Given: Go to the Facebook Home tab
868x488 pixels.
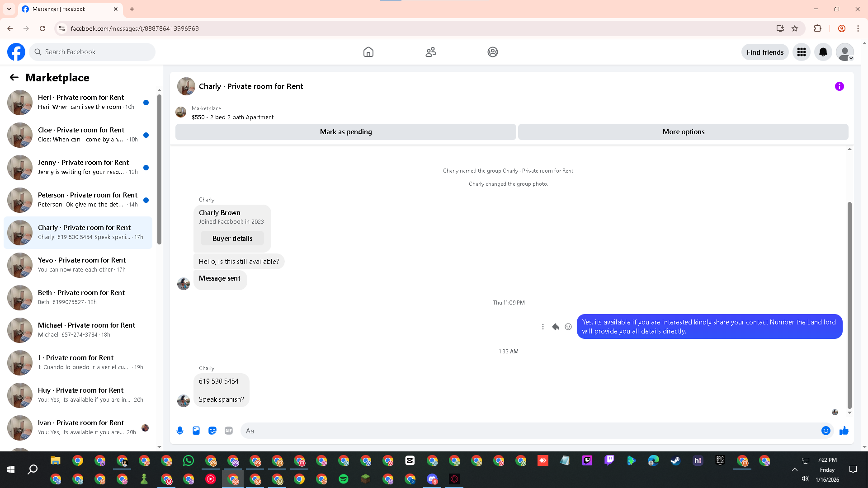Looking at the screenshot, I should pyautogui.click(x=368, y=52).
